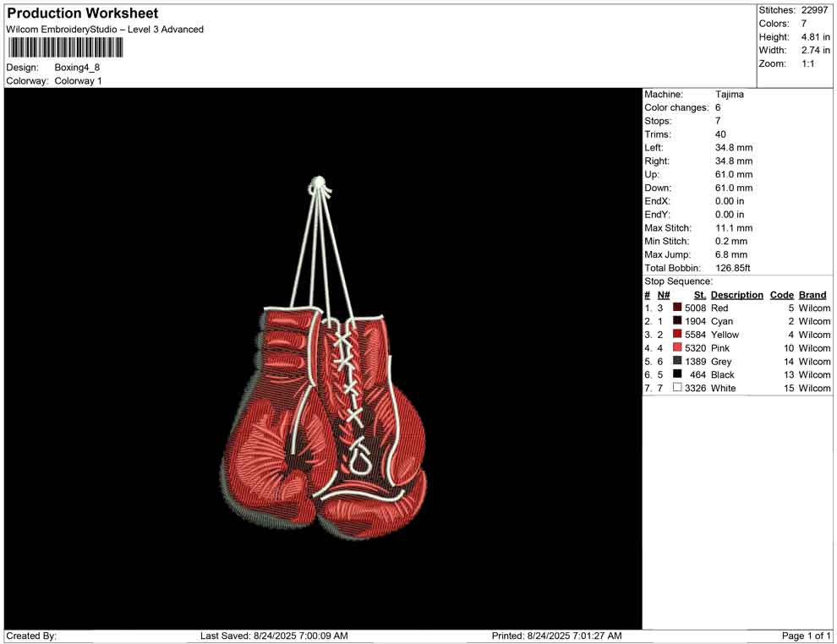Click the Black thread color swatch

point(677,374)
